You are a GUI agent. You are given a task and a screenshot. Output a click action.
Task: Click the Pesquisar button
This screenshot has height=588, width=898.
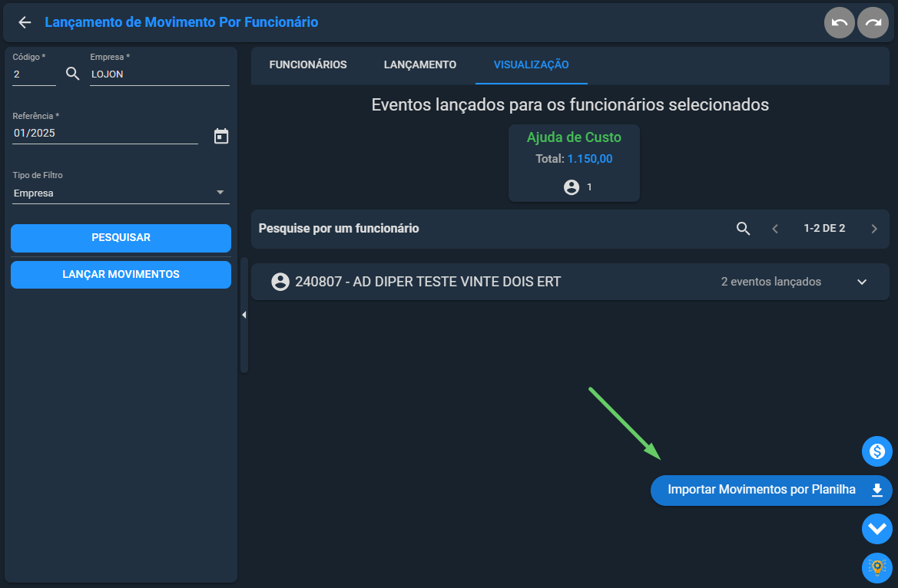121,238
